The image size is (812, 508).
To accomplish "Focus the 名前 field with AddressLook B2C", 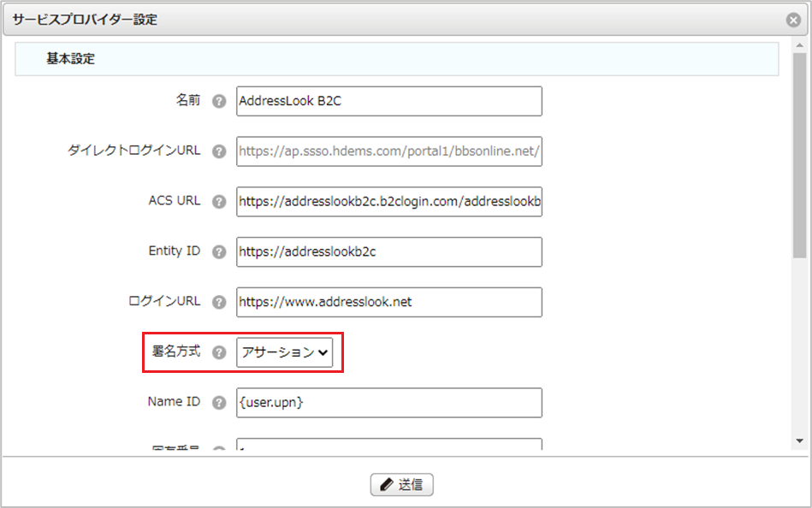I will tap(389, 101).
